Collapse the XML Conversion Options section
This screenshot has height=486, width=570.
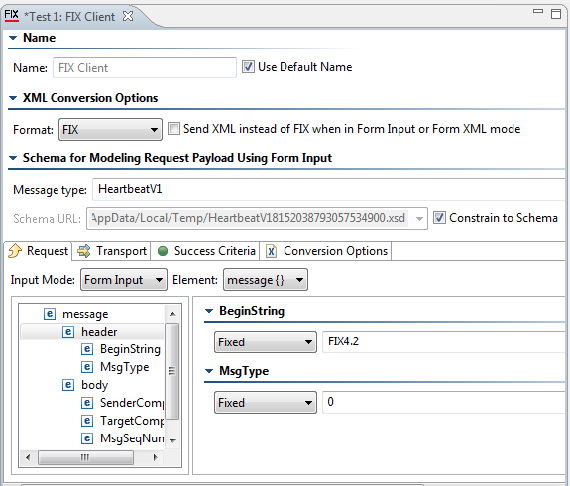(13, 98)
